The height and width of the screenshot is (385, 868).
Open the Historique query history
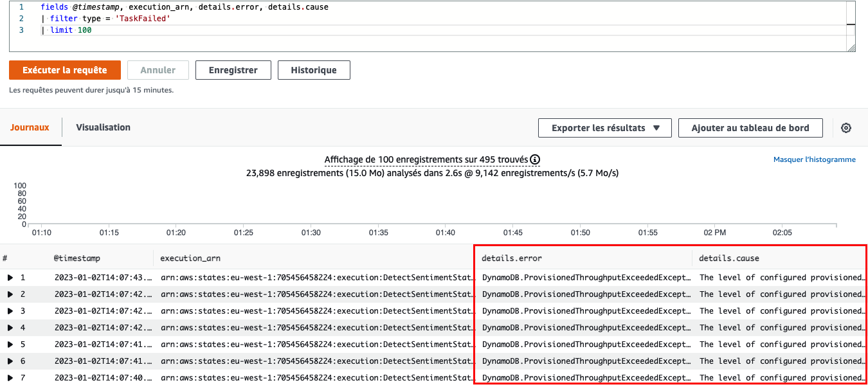314,70
